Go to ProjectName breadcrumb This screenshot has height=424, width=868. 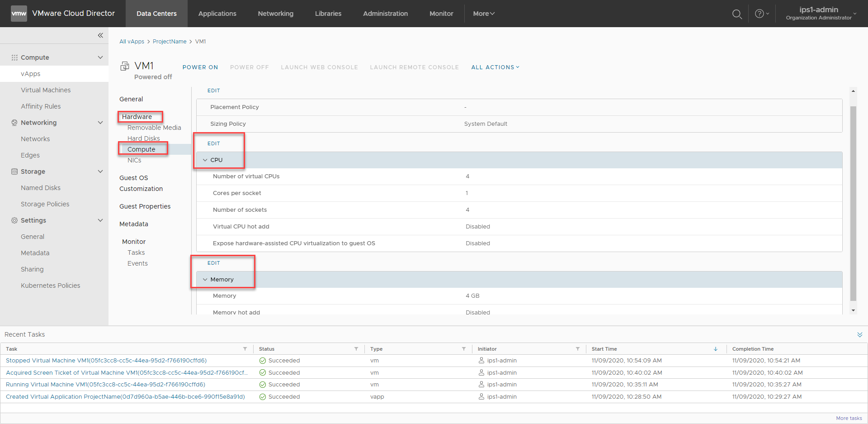(x=170, y=42)
